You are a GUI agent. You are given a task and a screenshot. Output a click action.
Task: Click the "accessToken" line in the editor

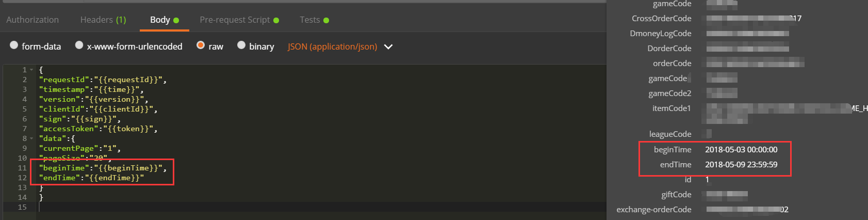click(x=98, y=129)
